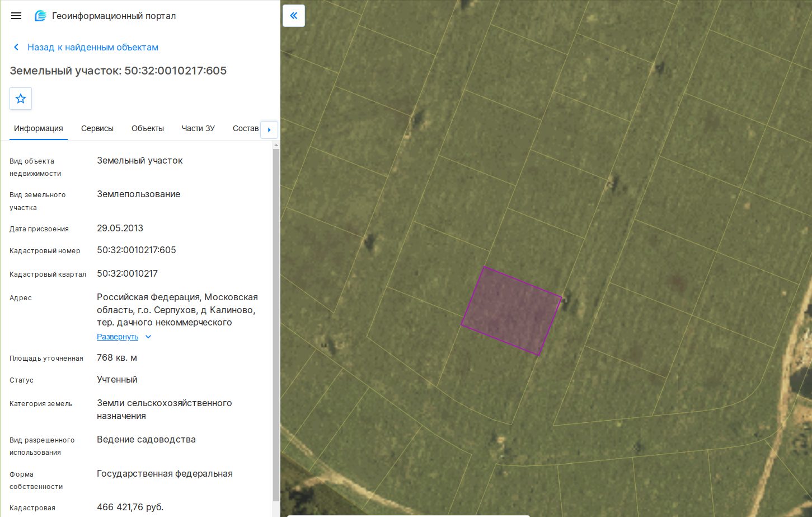Click the value Землепользование
This screenshot has height=517, width=812.
click(139, 194)
